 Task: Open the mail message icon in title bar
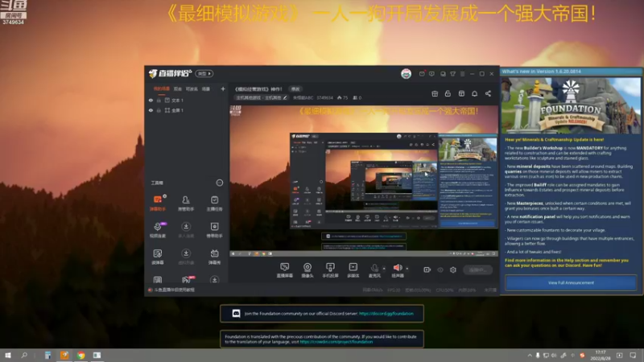pyautogui.click(x=422, y=74)
